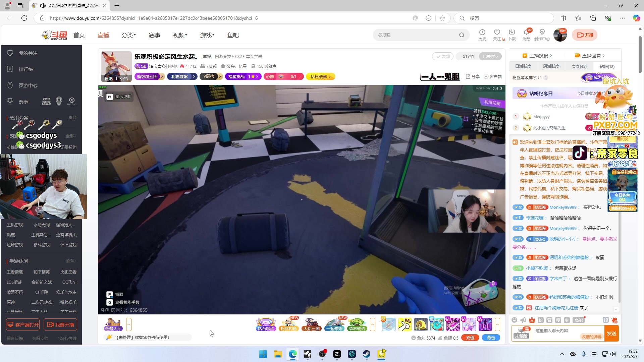Expand the 已关注 follow dropdown
The height and width of the screenshot is (362, 644).
(x=490, y=56)
